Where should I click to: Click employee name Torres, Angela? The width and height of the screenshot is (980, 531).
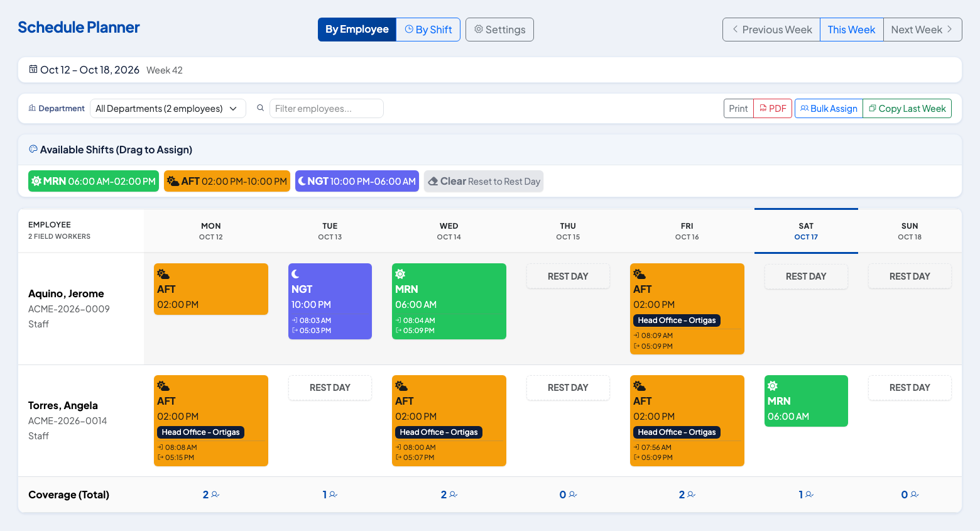[63, 405]
